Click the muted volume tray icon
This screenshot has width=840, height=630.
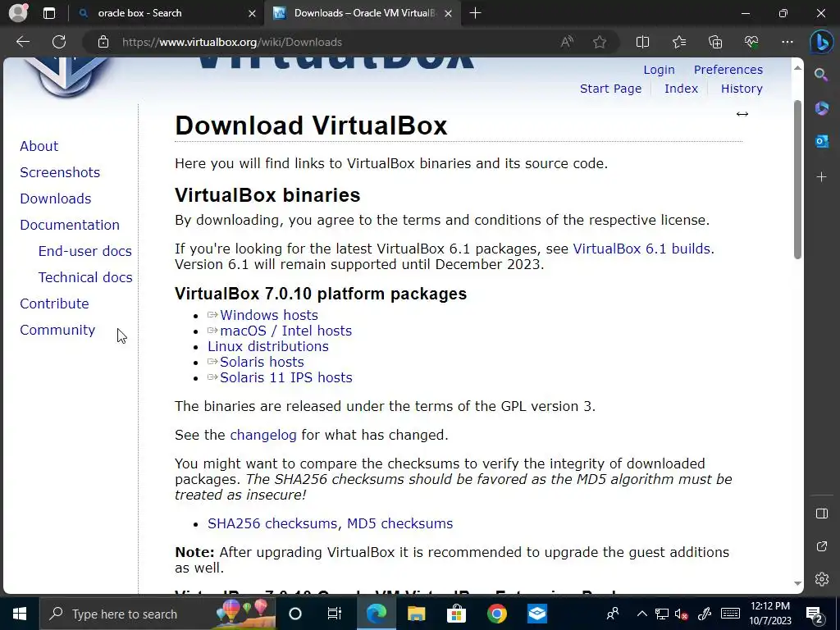(681, 614)
